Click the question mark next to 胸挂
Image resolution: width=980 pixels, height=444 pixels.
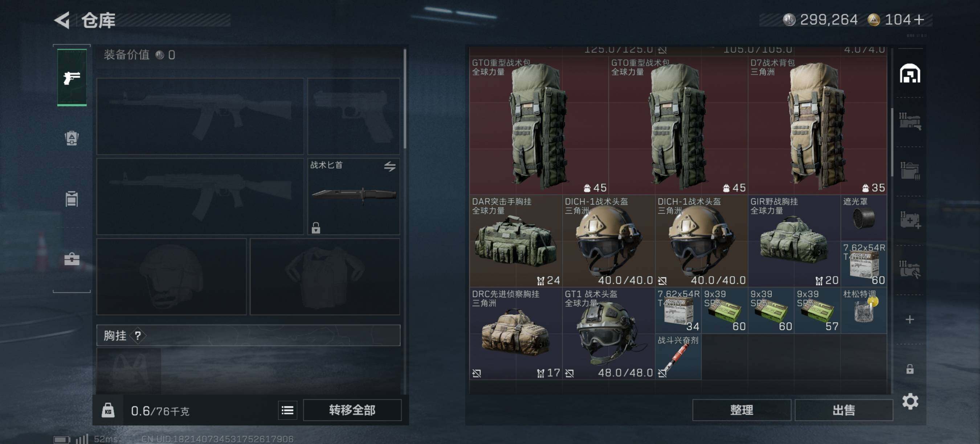(138, 336)
